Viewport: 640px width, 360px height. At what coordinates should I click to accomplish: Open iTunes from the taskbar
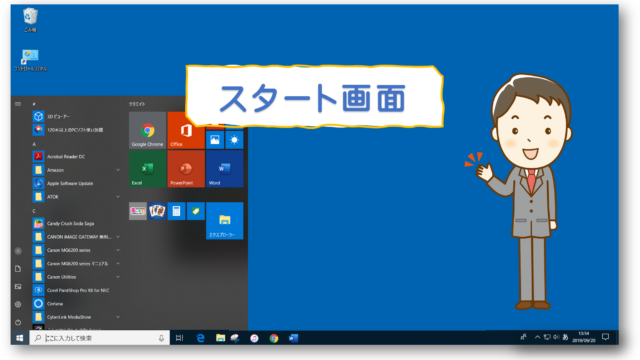[x=254, y=338]
